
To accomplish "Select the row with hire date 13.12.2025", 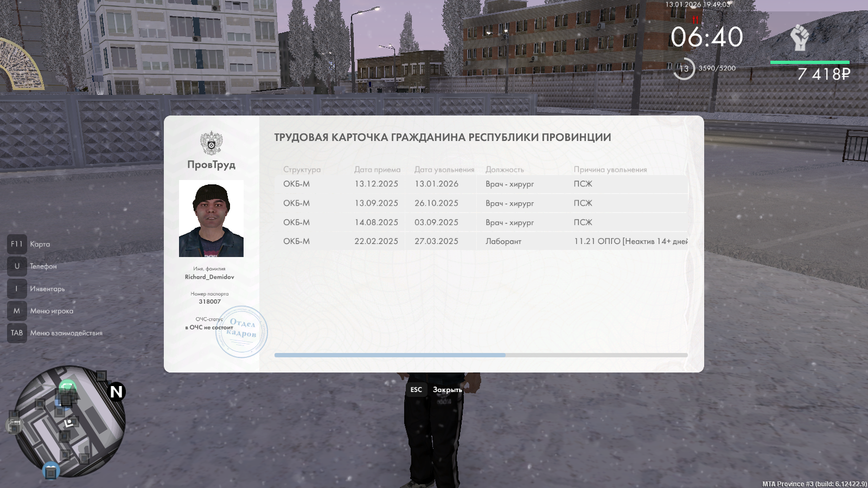I will pos(480,184).
